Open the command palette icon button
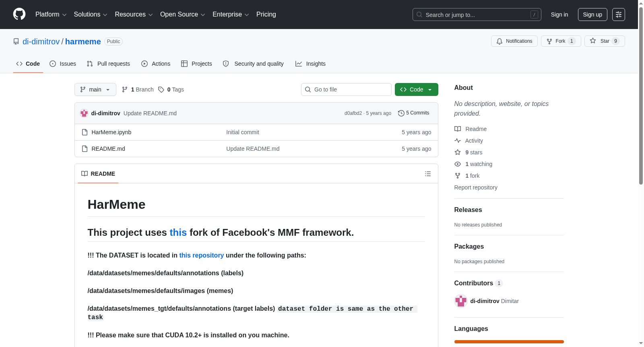This screenshot has height=347, width=644. 619,15
